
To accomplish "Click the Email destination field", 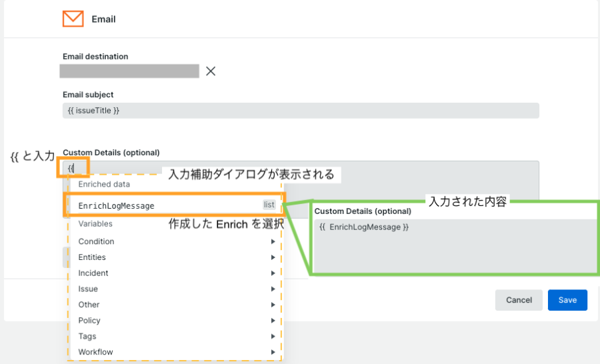I will [129, 71].
